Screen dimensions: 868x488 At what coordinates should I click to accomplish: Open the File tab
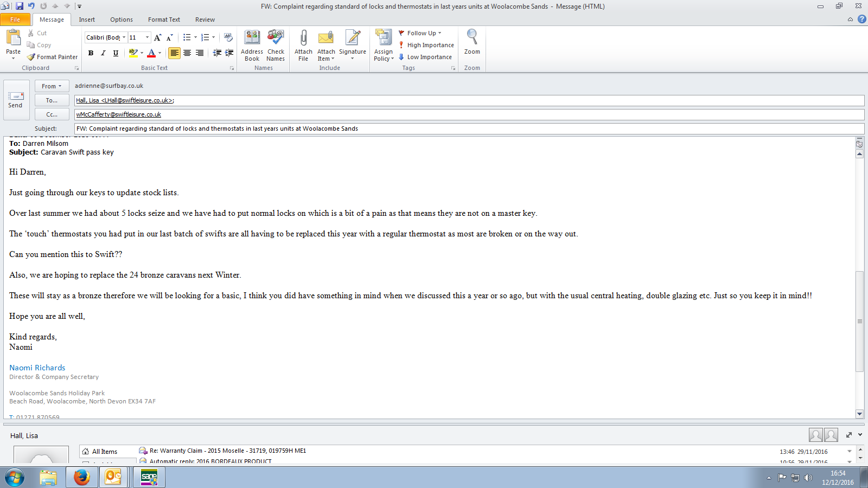click(15, 20)
